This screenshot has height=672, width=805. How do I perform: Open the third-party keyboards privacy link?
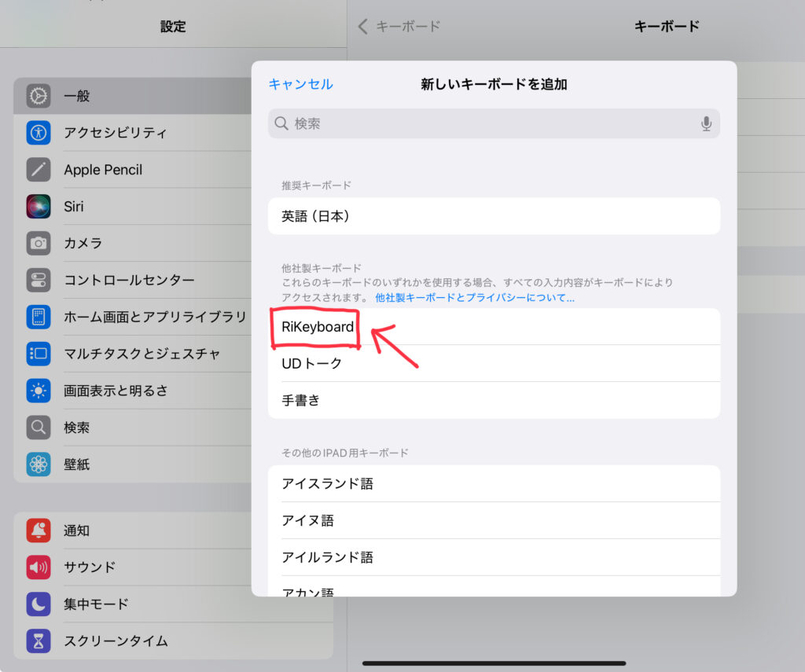coord(474,298)
